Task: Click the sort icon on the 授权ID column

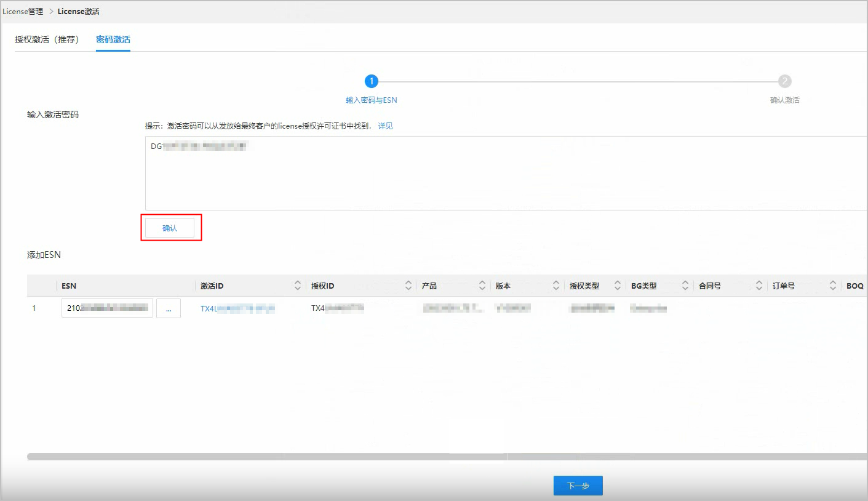Action: 408,285
